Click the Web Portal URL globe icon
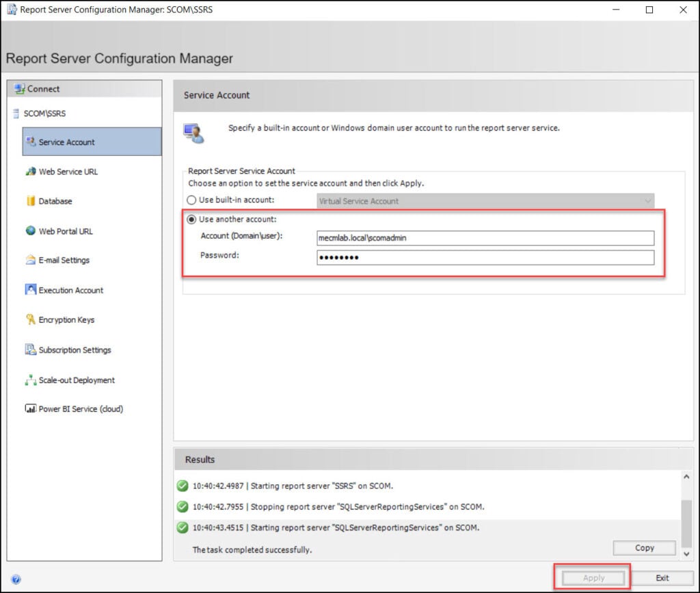Image resolution: width=700 pixels, height=593 pixels. [x=30, y=231]
